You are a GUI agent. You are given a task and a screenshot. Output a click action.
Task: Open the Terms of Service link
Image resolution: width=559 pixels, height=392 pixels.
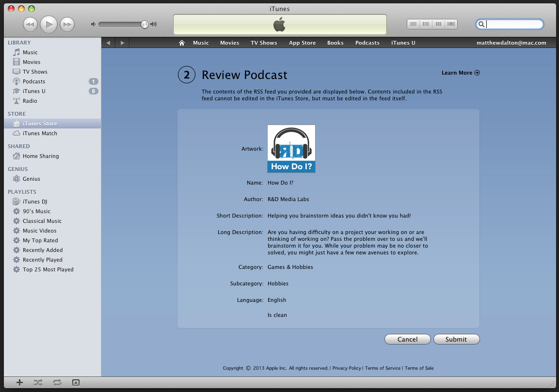click(383, 368)
